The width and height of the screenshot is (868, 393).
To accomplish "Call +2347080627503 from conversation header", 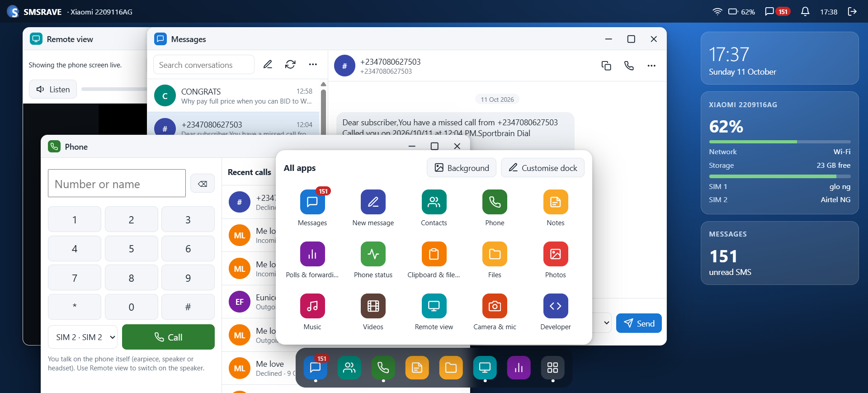I will [629, 66].
